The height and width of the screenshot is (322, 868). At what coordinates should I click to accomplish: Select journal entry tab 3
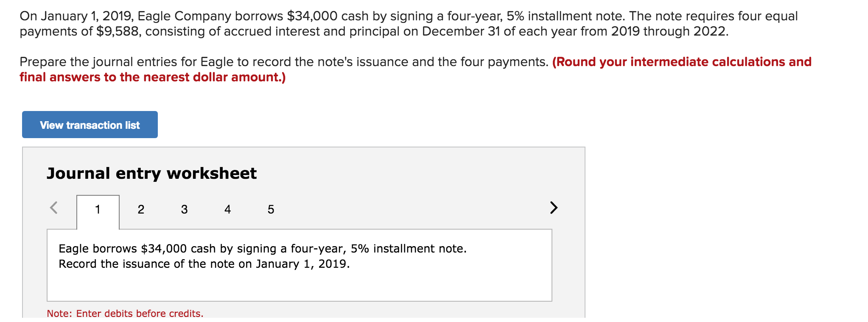pyautogui.click(x=184, y=209)
